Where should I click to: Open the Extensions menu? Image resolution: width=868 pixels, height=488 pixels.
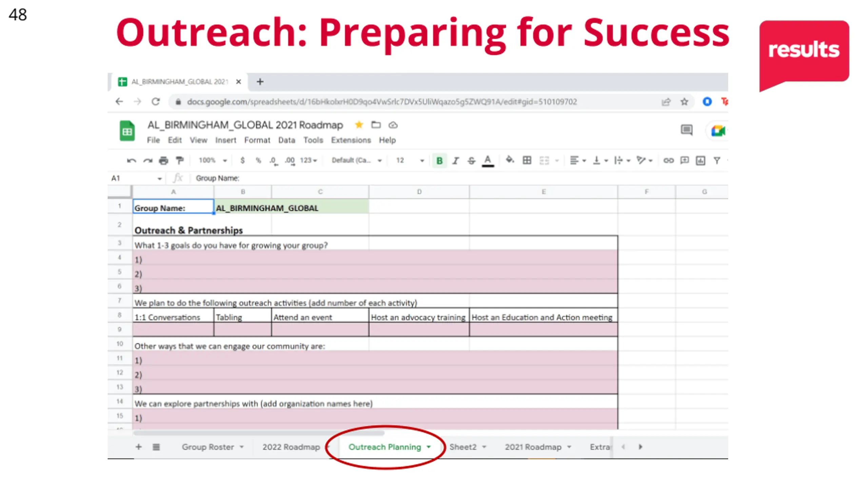click(x=351, y=140)
